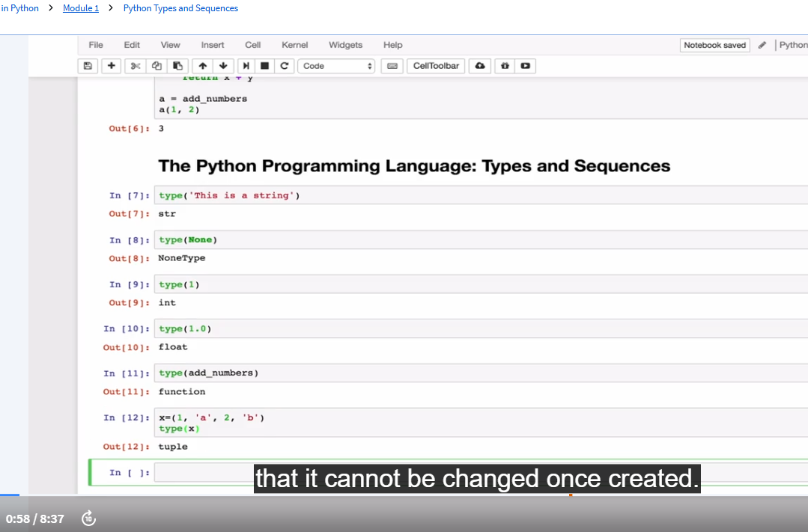Open the Edit menu
Image resolution: width=808 pixels, height=532 pixels.
pos(132,45)
